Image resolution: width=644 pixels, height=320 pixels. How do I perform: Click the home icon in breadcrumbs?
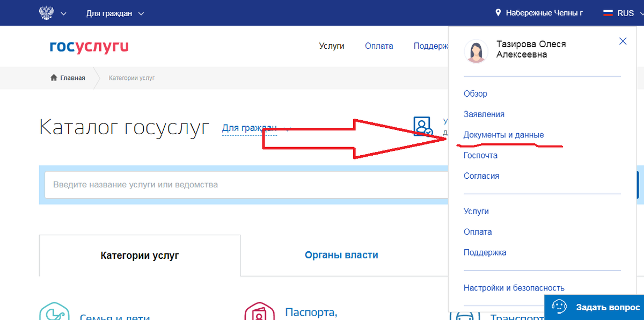pyautogui.click(x=54, y=78)
